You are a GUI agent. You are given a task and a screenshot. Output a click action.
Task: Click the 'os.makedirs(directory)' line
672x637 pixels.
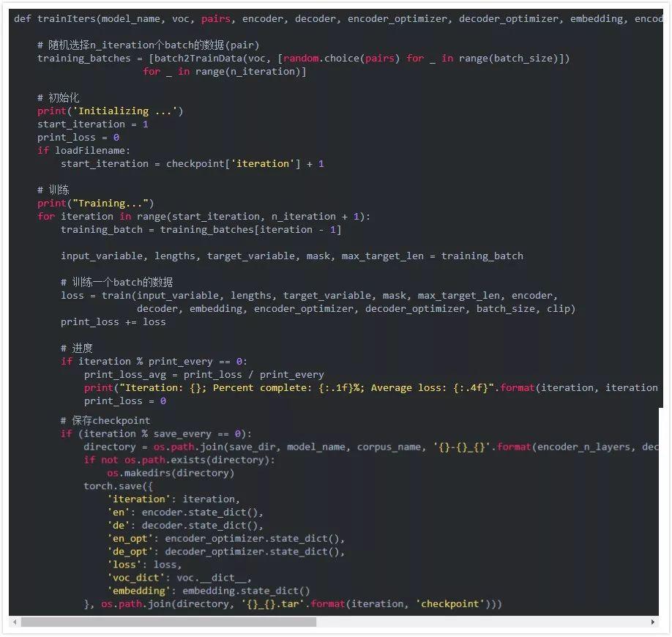point(171,473)
